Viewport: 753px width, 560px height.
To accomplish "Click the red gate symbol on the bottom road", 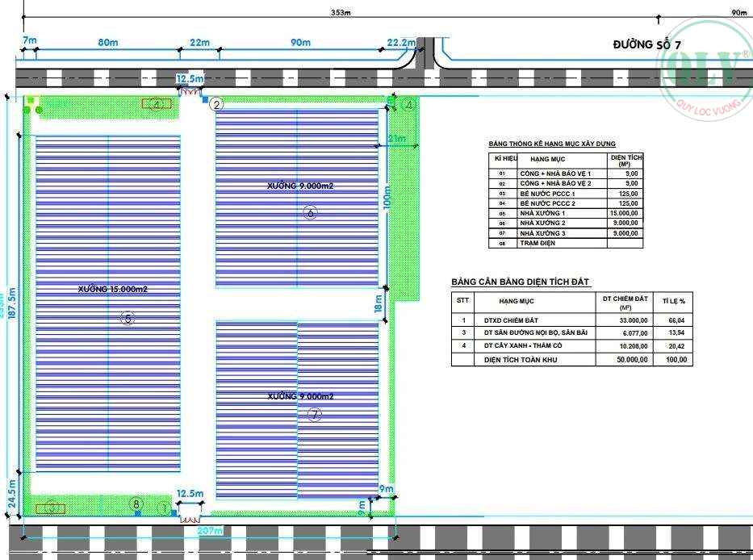I will point(190,510).
